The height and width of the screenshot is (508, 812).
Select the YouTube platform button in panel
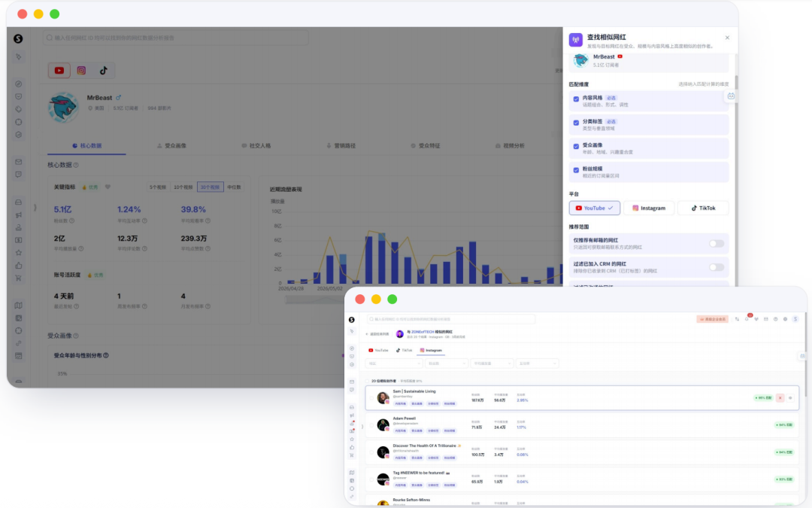click(x=595, y=208)
